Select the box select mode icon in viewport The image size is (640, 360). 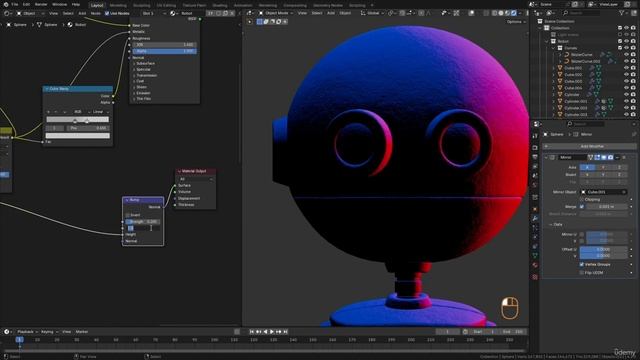[260, 22]
